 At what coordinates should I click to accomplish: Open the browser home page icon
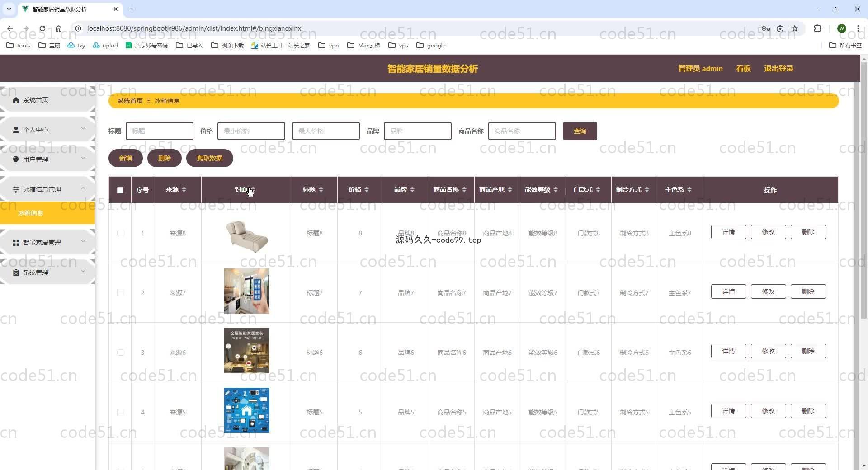(x=59, y=28)
